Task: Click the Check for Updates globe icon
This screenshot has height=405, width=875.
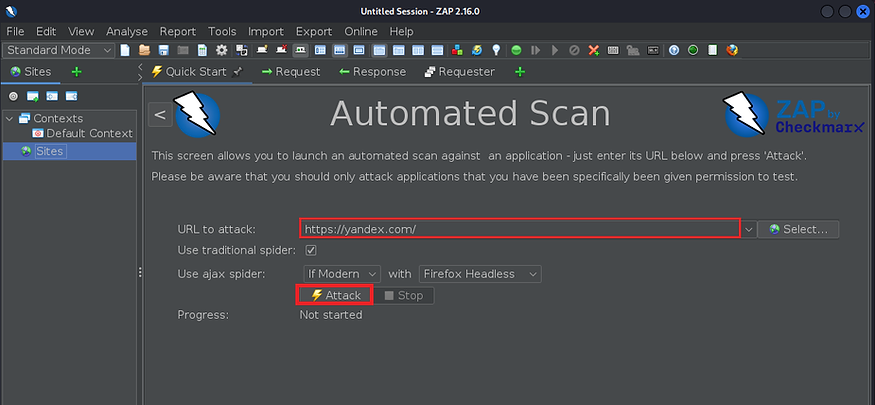Action: 477,50
